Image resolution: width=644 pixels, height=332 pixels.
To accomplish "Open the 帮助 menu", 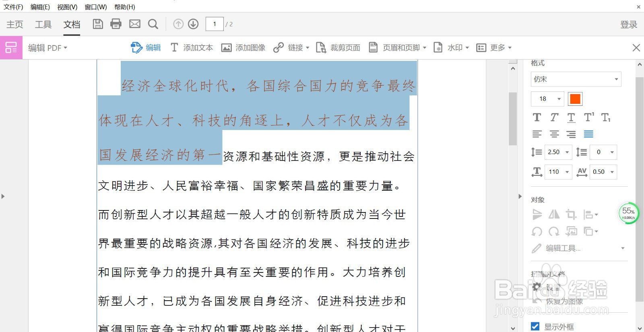I will click(x=125, y=7).
